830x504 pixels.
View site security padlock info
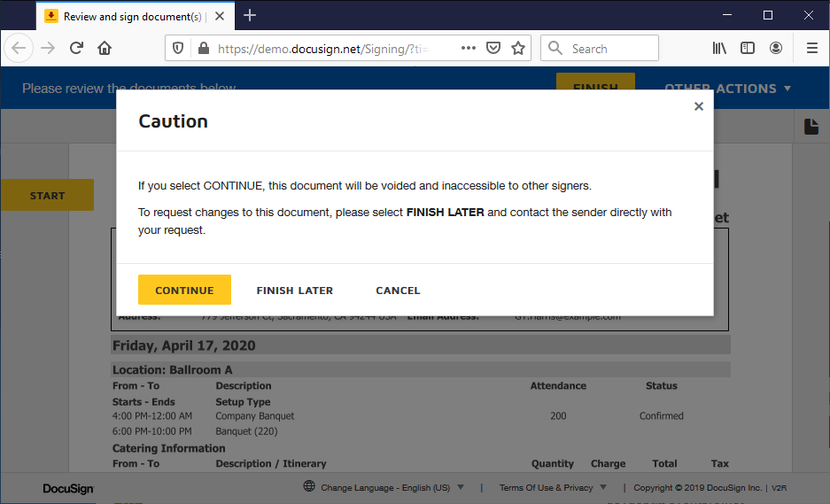(203, 49)
